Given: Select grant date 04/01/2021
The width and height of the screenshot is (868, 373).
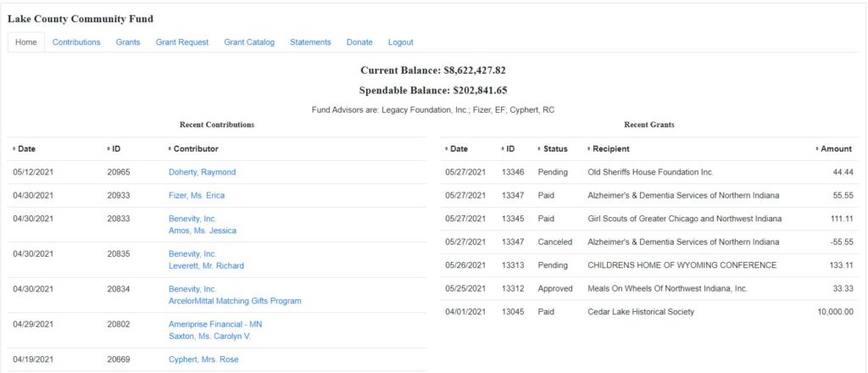Looking at the screenshot, I should (465, 312).
